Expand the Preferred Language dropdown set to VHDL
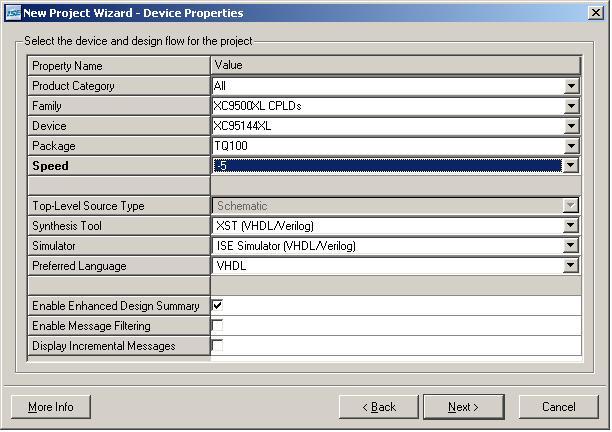The height and width of the screenshot is (432, 612). click(x=571, y=265)
